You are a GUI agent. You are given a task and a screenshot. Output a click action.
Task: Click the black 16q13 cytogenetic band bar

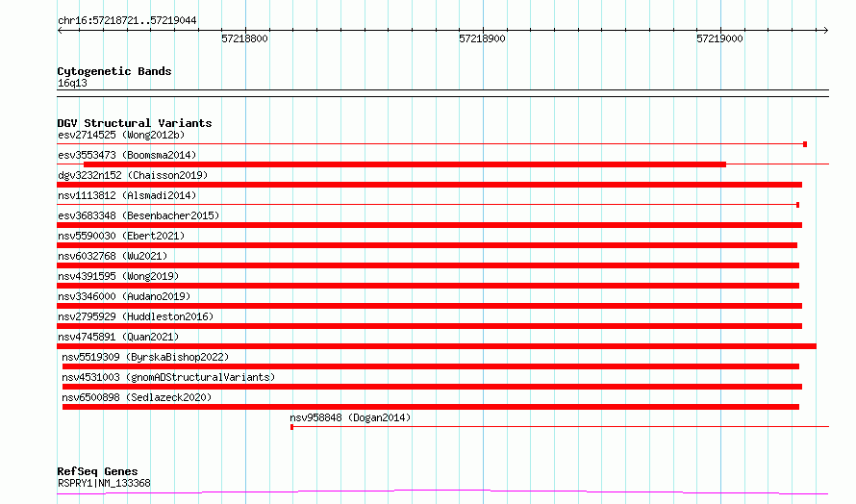tap(442, 93)
